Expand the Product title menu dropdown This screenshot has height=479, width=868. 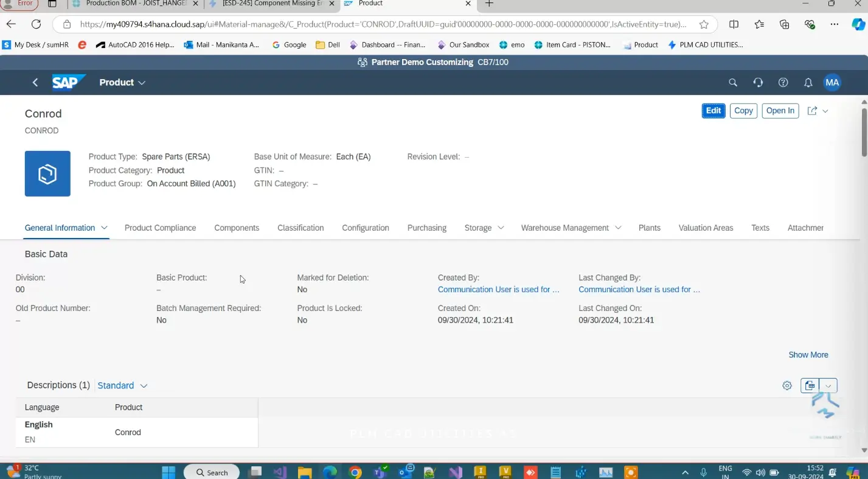tap(142, 83)
